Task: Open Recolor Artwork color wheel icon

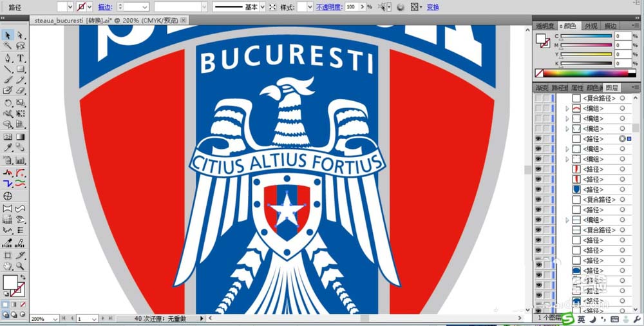Action: (x=401, y=7)
